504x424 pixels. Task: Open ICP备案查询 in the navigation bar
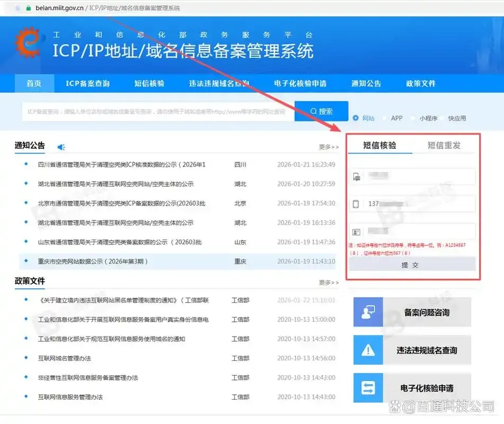(x=87, y=83)
